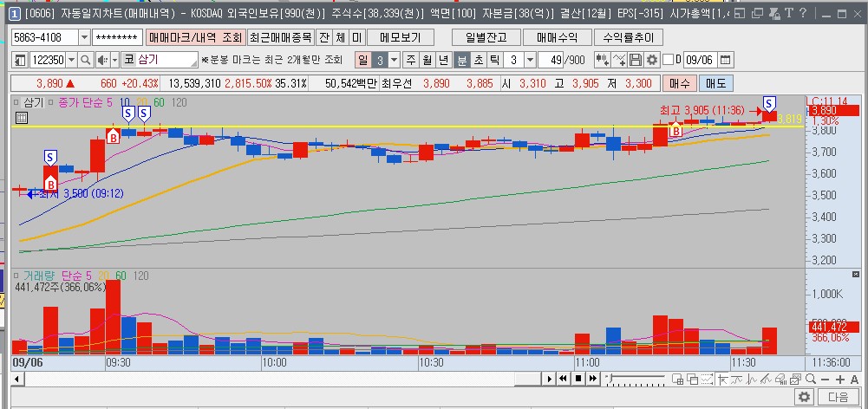This screenshot has width=868, height=409.
Task: Click the candle count field showing 49
Action: (551, 60)
